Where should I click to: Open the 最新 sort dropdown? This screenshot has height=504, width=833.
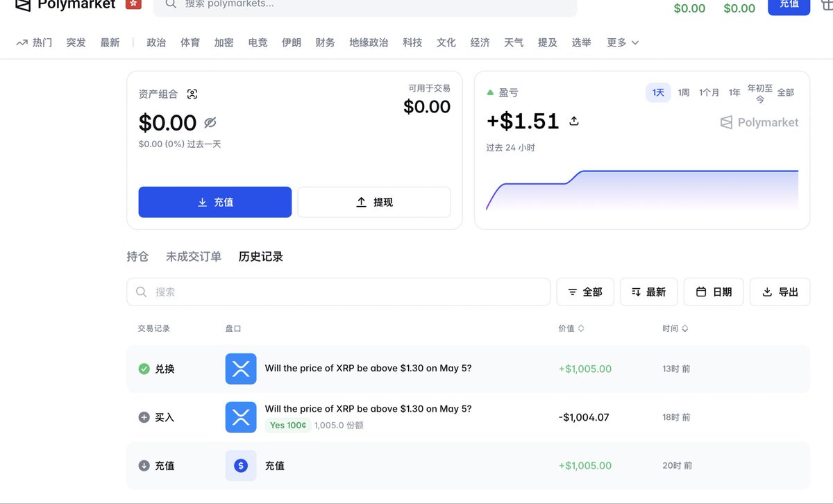click(x=648, y=292)
